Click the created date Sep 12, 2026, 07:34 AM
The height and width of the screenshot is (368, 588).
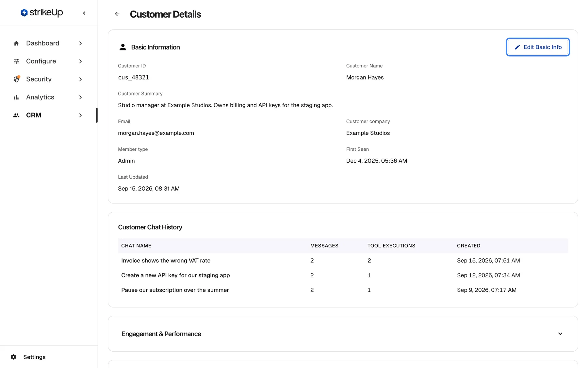[x=488, y=275]
